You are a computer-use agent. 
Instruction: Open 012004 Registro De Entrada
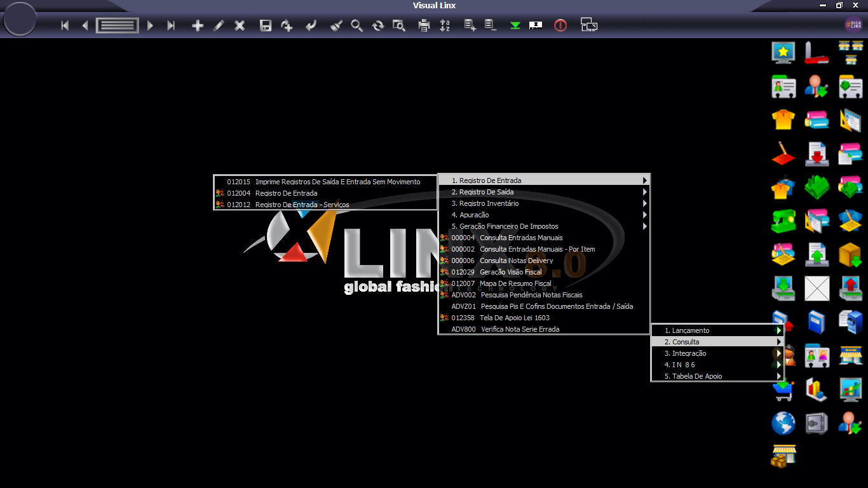click(x=325, y=193)
